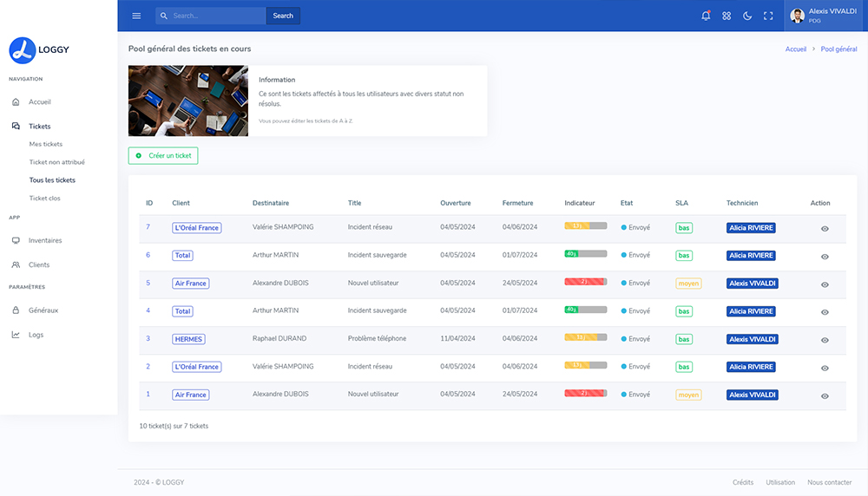
Task: Click the Créer un ticket button
Action: tap(163, 155)
